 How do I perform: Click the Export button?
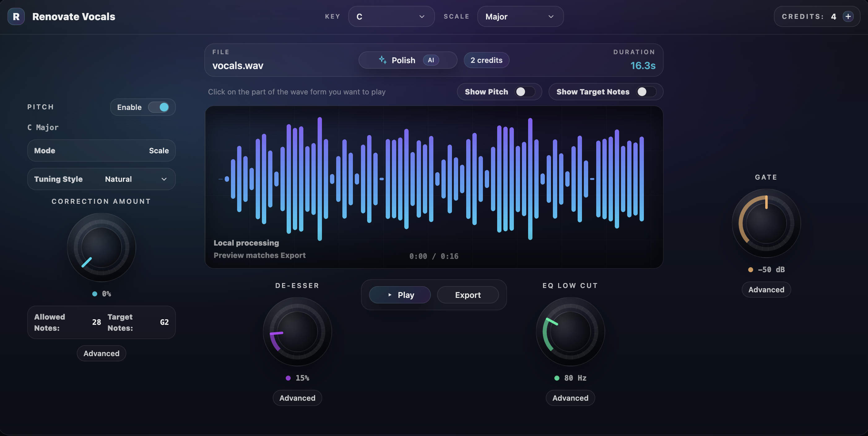point(468,295)
